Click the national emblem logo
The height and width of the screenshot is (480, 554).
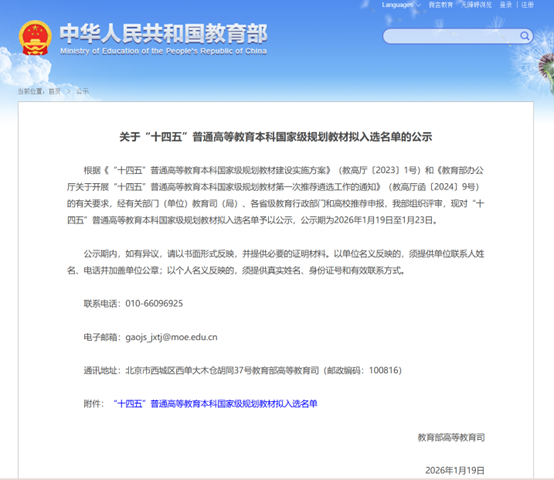coord(35,38)
